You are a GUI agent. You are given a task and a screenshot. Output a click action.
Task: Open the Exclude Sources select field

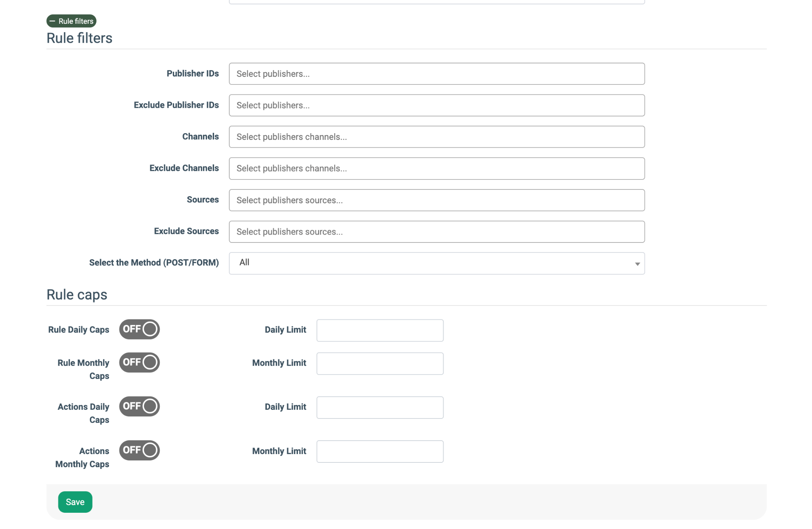pos(436,232)
